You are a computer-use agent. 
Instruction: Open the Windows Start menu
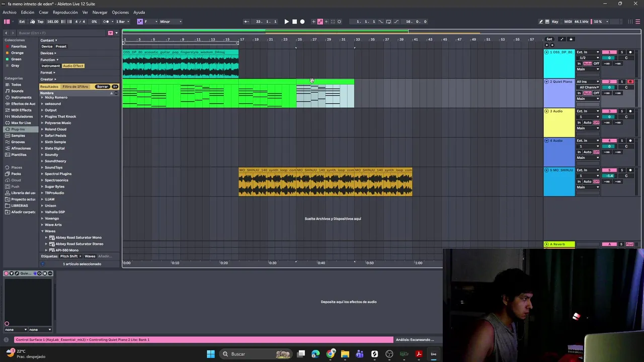click(211, 354)
